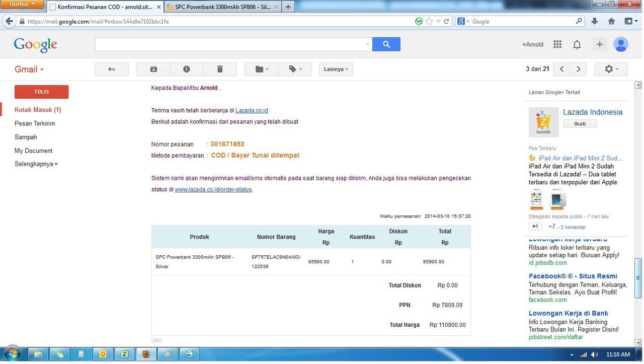Open Windows Explorer from taskbar
Screen dimensions: 644x364
(x=38, y=354)
